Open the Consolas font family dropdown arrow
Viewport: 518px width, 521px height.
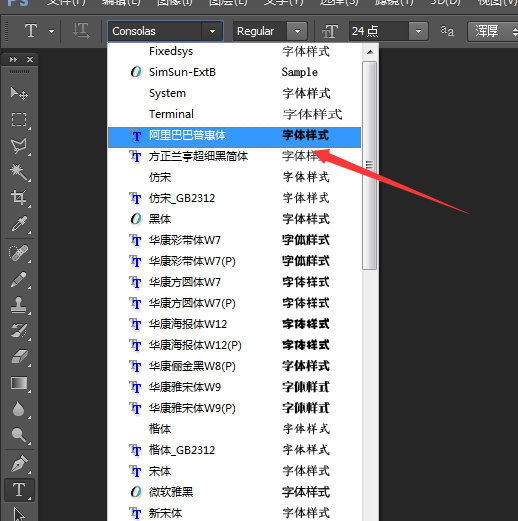click(212, 31)
